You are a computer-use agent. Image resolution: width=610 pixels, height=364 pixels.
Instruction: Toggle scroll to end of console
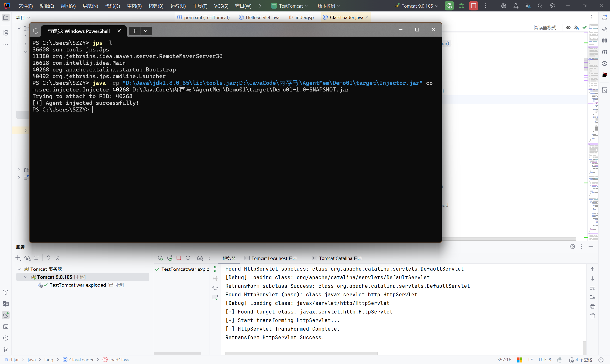click(593, 297)
